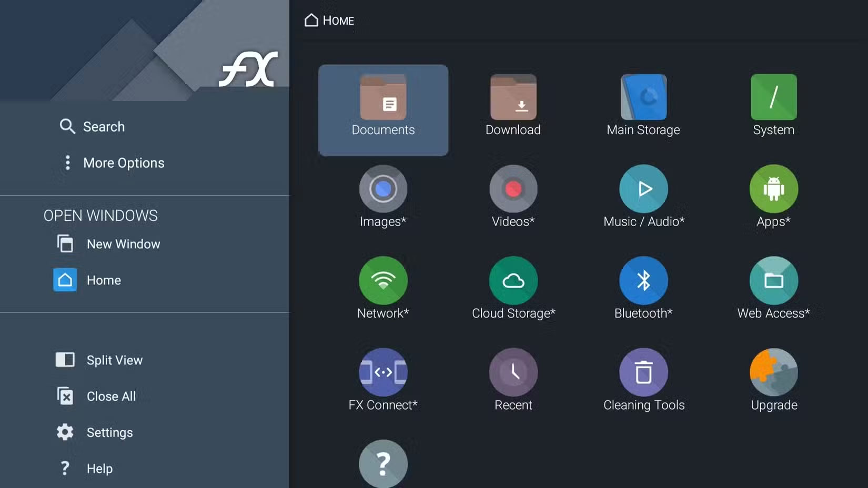
Task: Enable Split View mode
Action: [114, 360]
